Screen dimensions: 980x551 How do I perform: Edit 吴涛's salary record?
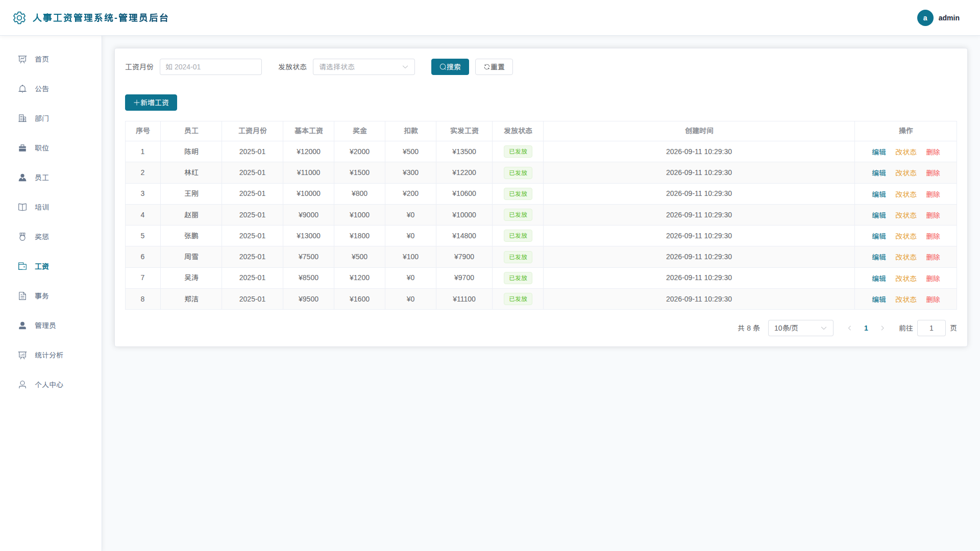[879, 279]
